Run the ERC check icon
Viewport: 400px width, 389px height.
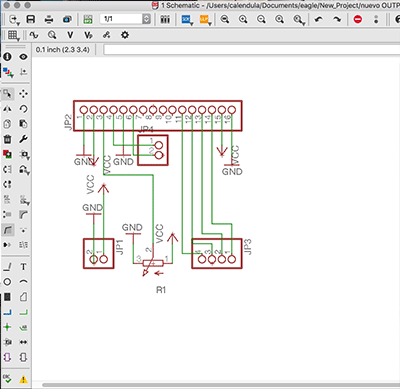coord(7,379)
